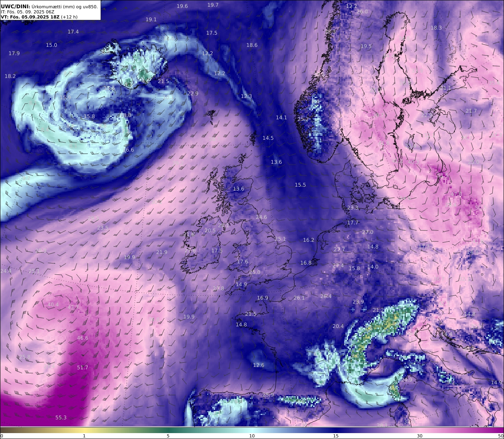The image size is (504, 439).
Task: Click the 14.0 value over Germany
Action: (x=372, y=267)
